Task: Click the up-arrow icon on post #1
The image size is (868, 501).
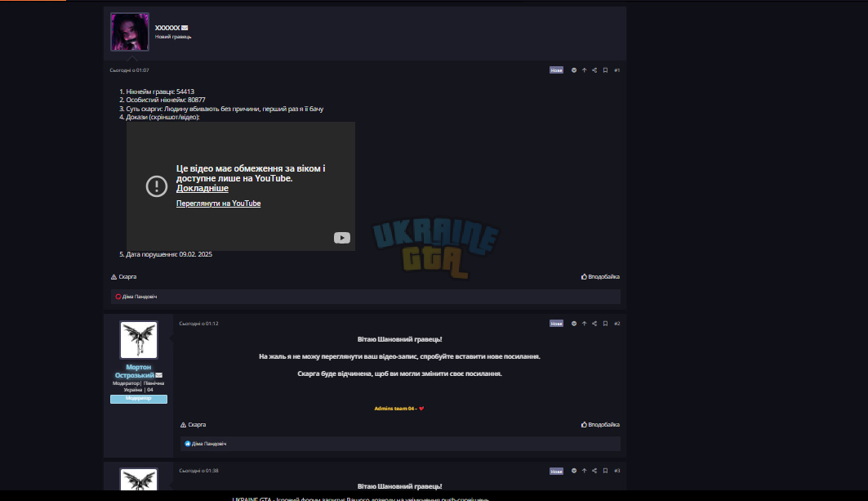Action: [x=584, y=70]
